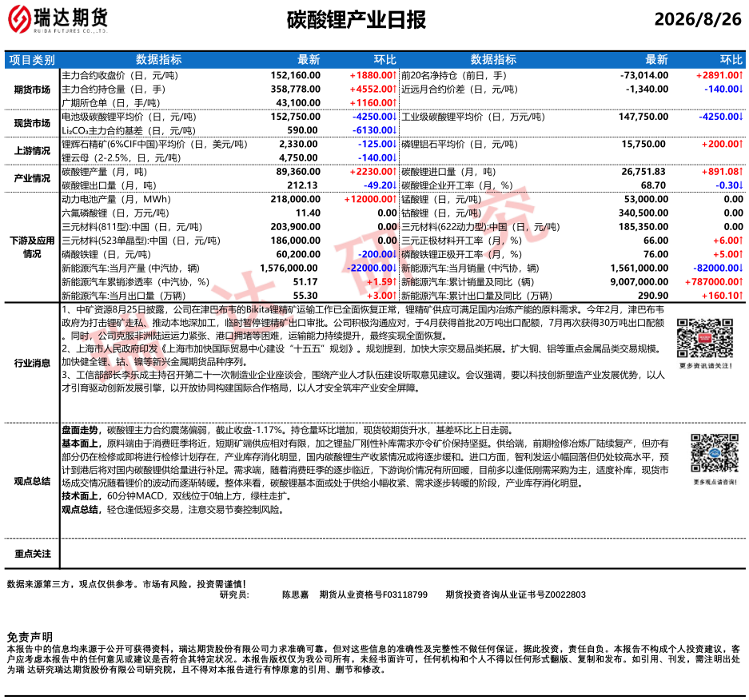The image size is (749, 700).
Task: Click the net position value -73,014.00
Action: tap(644, 75)
